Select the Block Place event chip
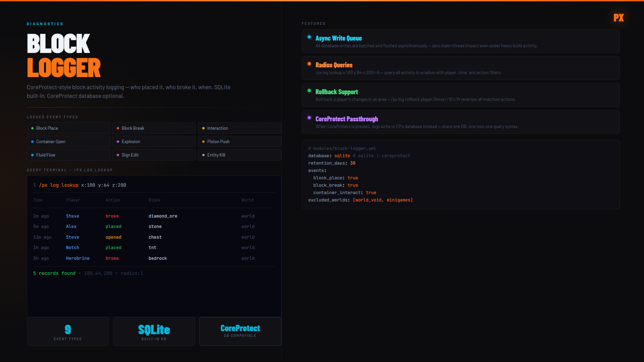This screenshot has width=644, height=362. tap(68, 128)
